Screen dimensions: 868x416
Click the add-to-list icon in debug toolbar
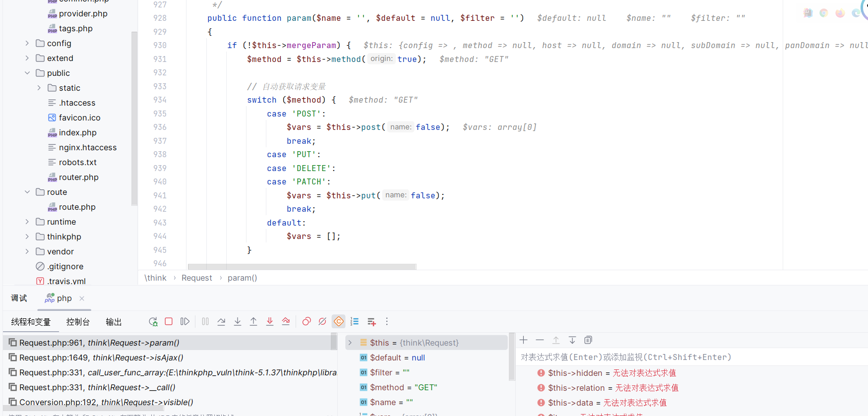click(372, 322)
